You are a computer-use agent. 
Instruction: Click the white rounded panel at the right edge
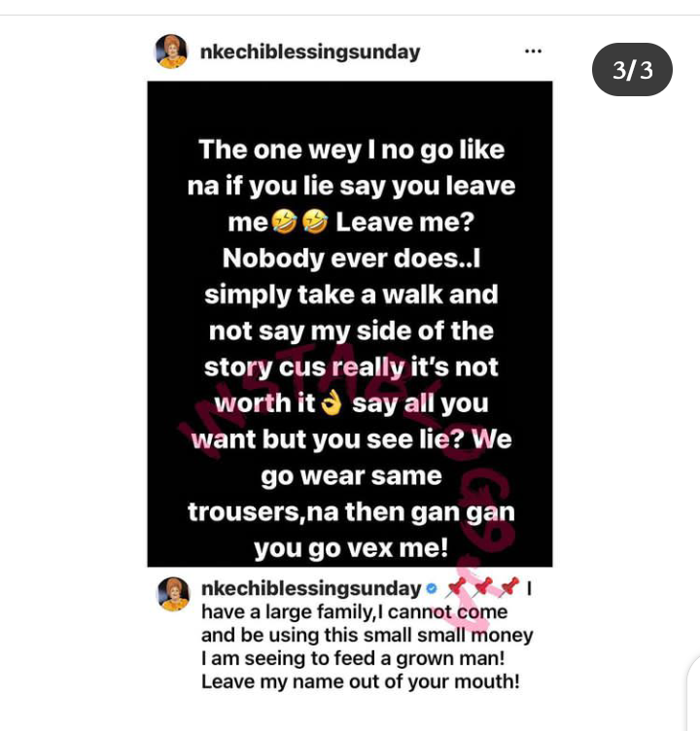click(694, 692)
